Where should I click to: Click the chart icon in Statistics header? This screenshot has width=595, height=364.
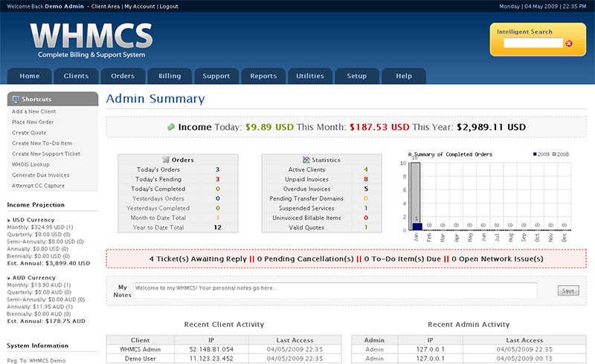tap(306, 160)
